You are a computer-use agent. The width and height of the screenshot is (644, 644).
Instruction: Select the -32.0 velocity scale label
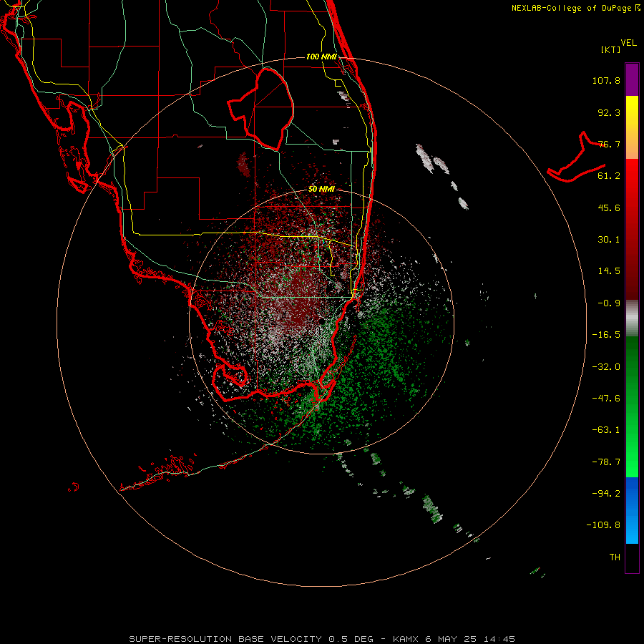[606, 367]
